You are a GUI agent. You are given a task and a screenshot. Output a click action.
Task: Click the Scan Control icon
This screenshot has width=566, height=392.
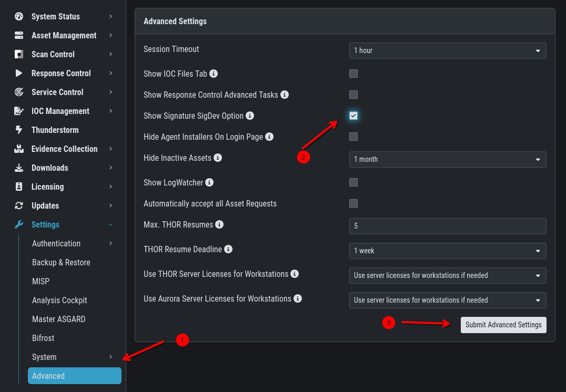pos(19,54)
